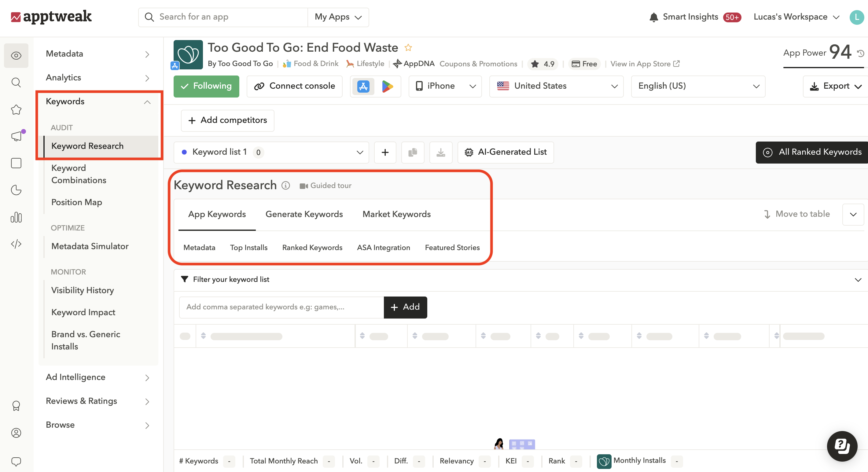Click the Add keywords button
Screen dimensions: 868x472
405,307
